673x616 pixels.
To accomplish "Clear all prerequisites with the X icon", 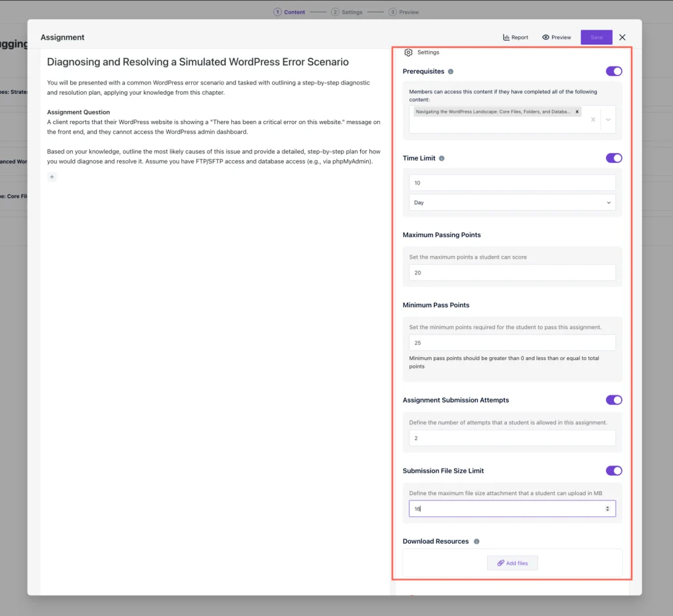I will click(593, 120).
